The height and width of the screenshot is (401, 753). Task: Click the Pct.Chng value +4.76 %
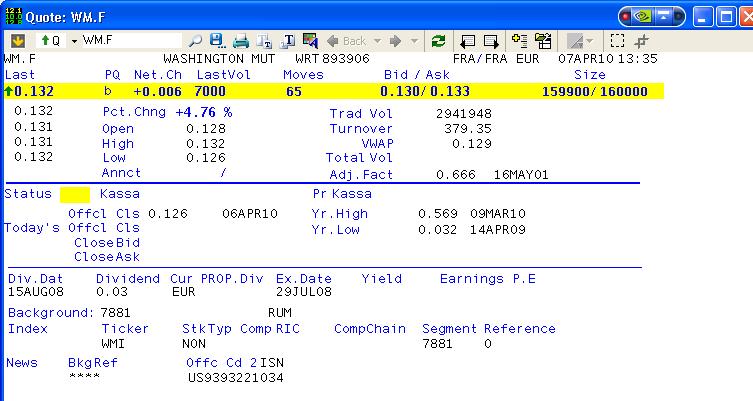click(204, 112)
